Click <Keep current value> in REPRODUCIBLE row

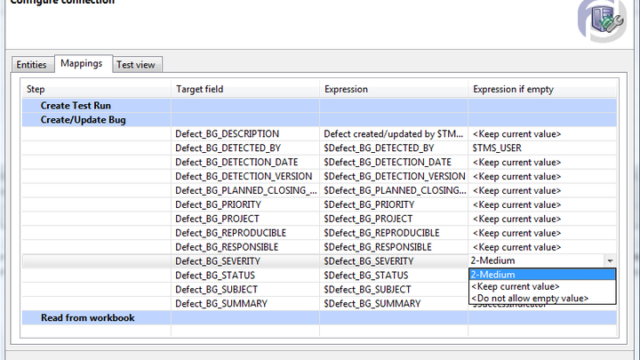pos(517,233)
